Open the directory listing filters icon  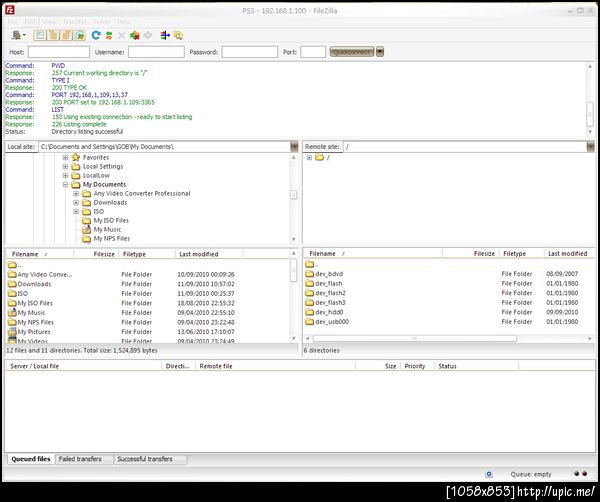(165, 35)
